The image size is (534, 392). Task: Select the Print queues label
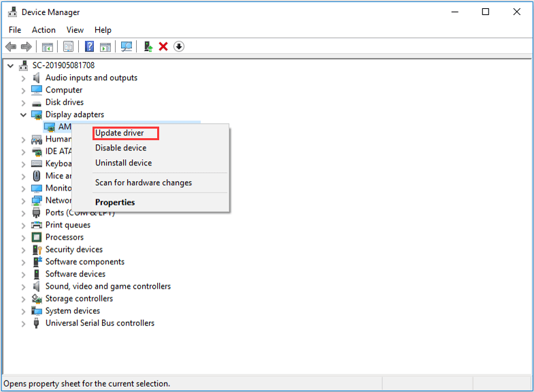click(68, 225)
